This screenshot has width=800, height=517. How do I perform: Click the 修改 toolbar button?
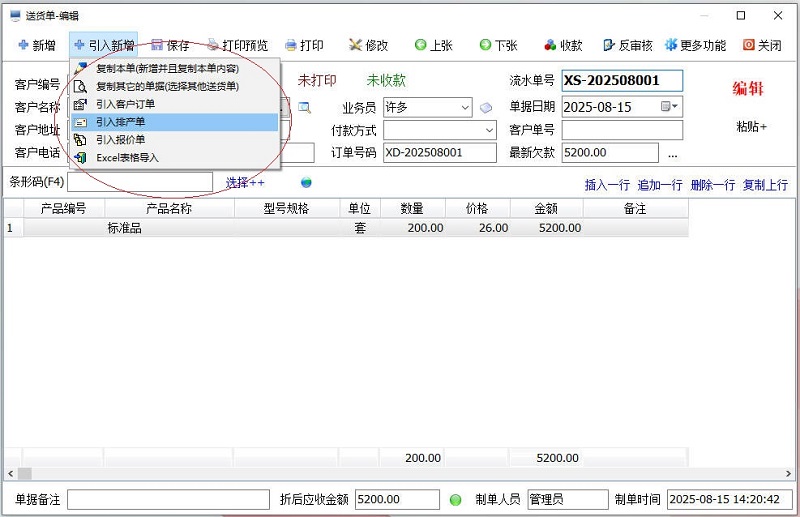368,45
